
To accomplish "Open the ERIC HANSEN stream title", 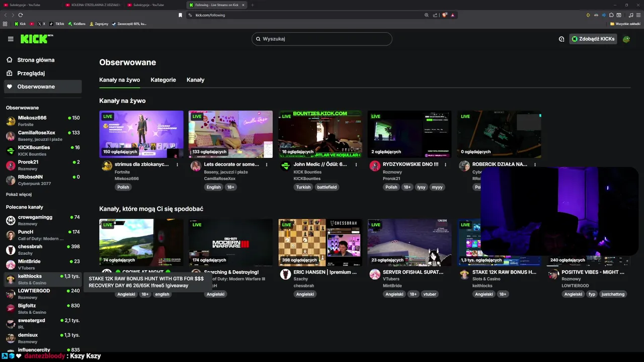I will click(325, 272).
